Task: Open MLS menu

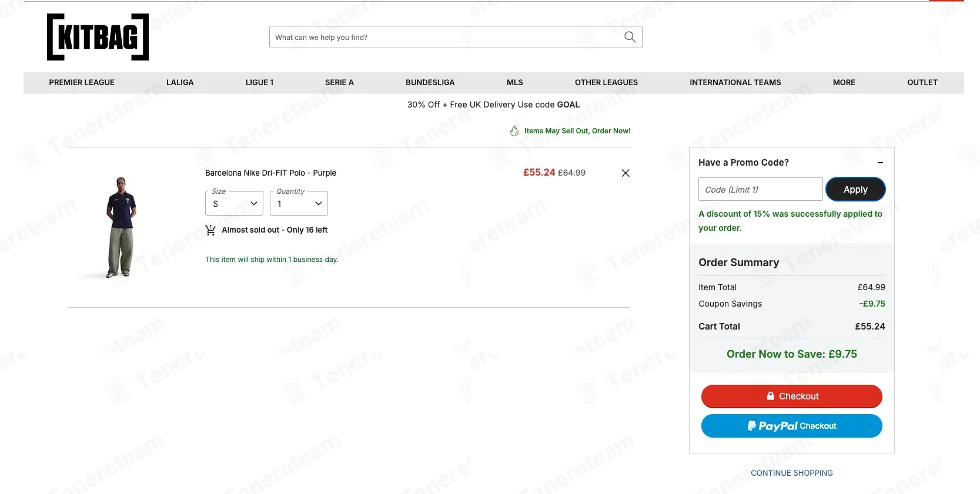Action: 514,82
